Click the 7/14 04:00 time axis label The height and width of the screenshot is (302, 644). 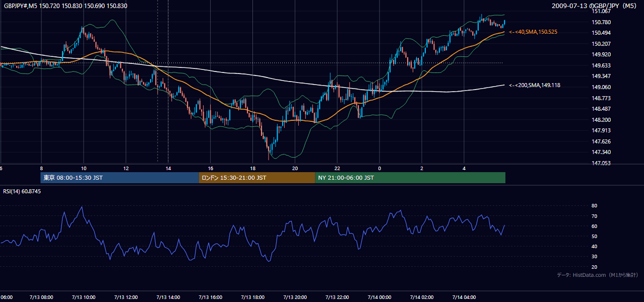[x=465, y=297]
